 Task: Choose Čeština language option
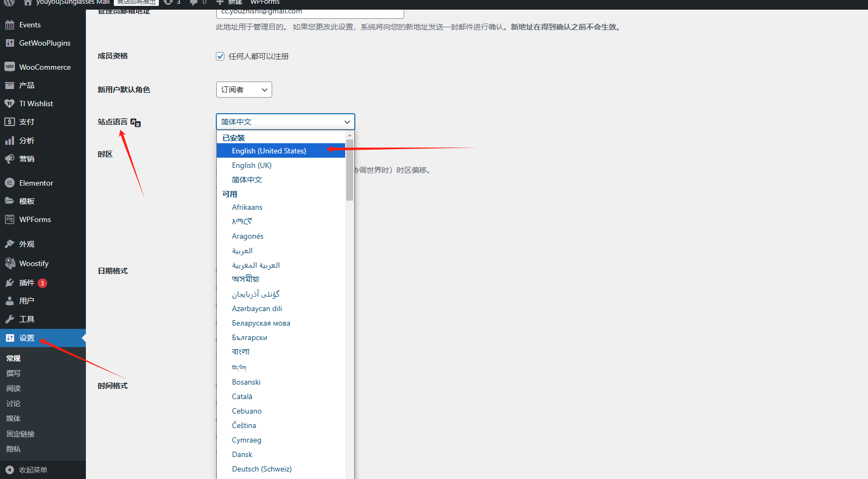click(281, 425)
